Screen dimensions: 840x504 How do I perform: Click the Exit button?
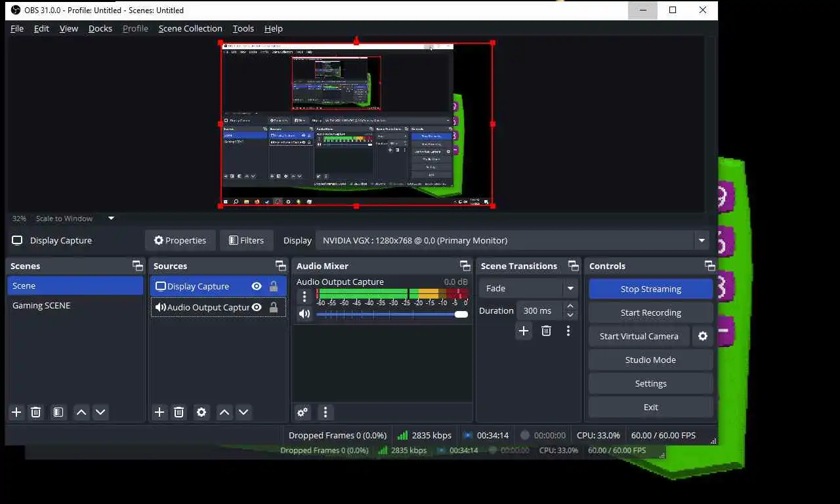coord(651,407)
